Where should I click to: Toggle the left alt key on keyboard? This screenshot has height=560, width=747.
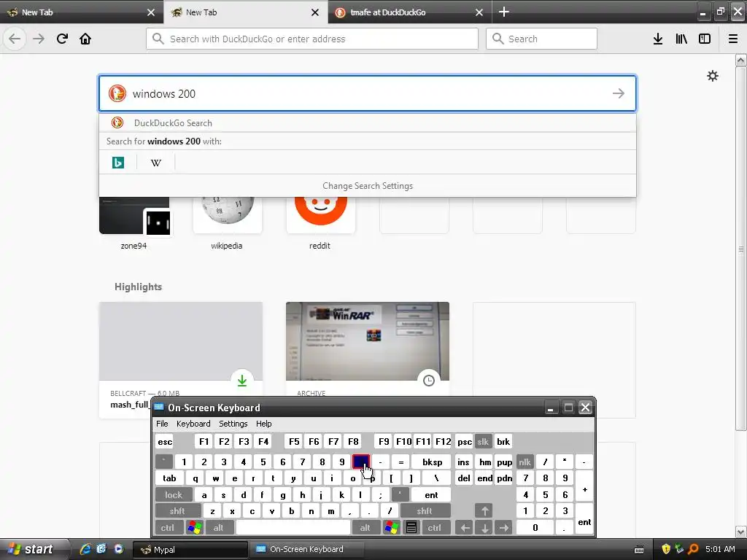point(219,528)
